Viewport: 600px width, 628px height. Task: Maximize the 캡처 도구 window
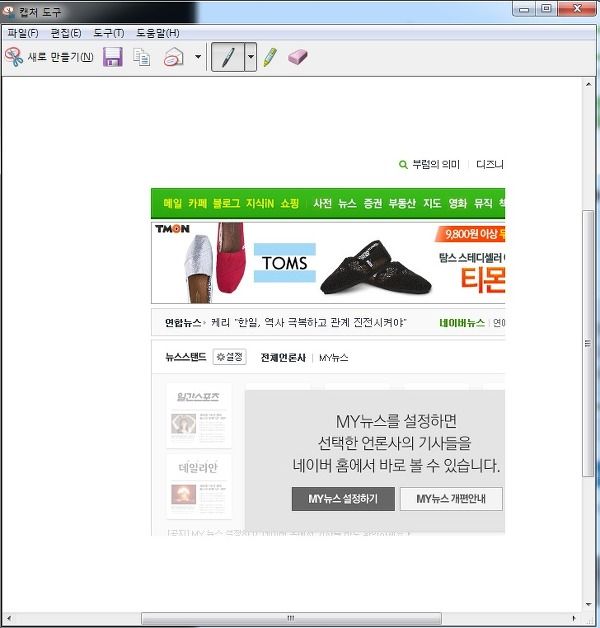546,9
